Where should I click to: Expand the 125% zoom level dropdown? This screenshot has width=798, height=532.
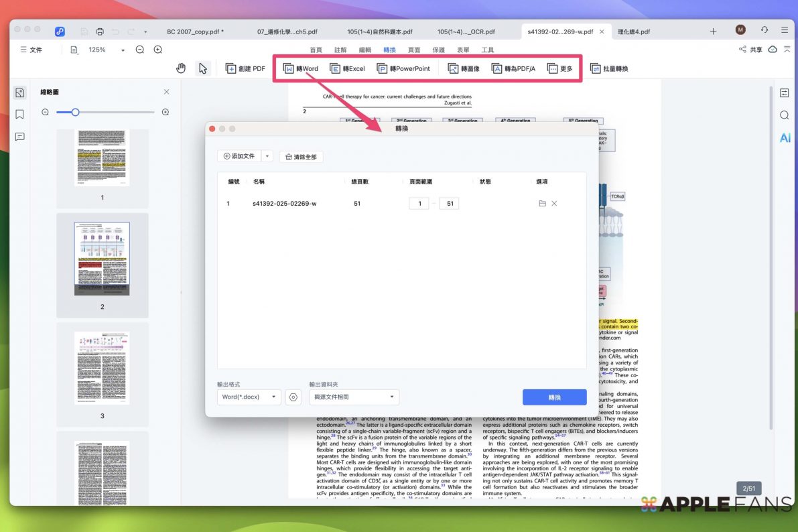click(123, 50)
